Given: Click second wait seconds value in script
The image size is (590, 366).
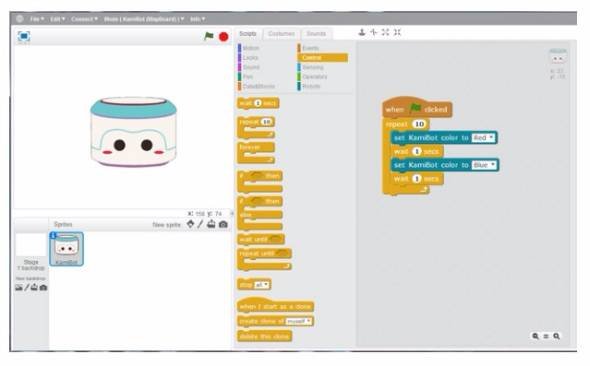Looking at the screenshot, I should point(417,179).
